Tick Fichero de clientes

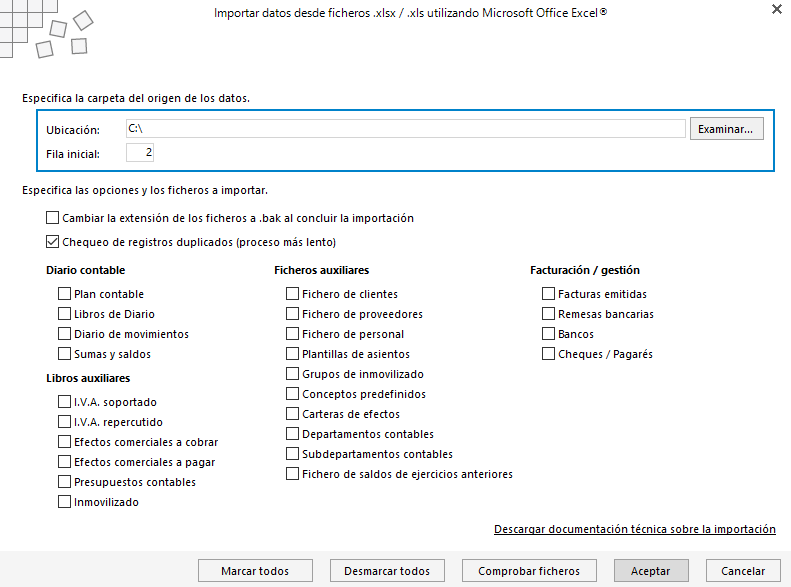293,294
